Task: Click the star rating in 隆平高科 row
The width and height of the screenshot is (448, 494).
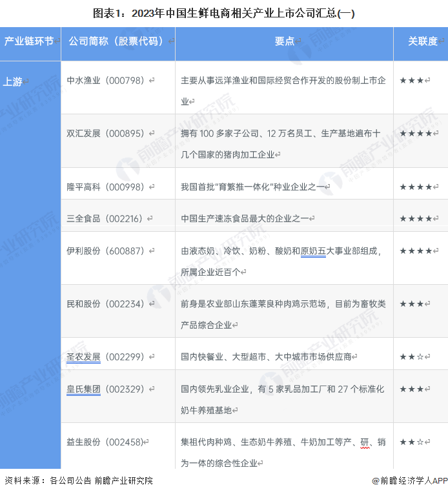Action: click(416, 187)
